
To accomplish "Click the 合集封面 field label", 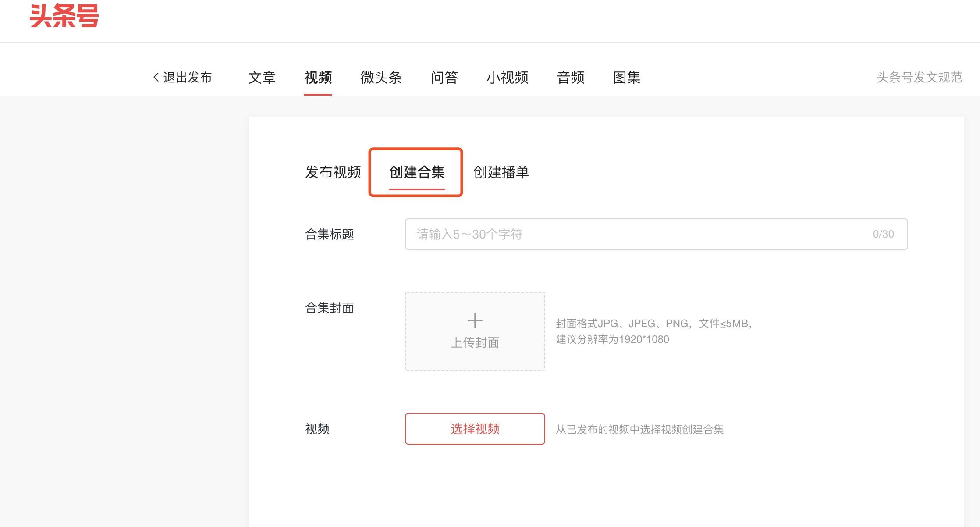I will [x=329, y=308].
